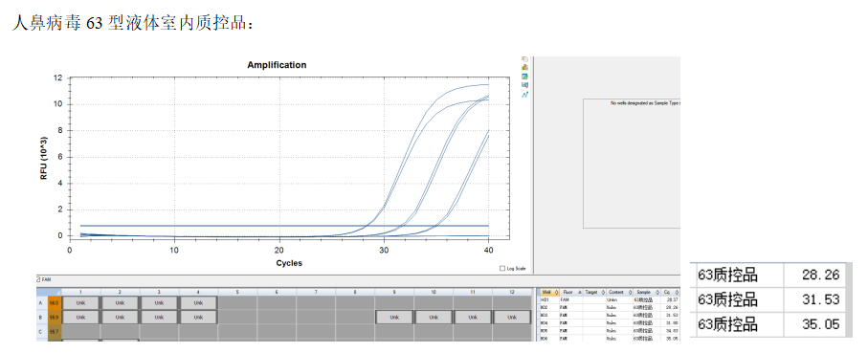Click the second icon beside the amplification chart
868x353 pixels.
point(524,68)
